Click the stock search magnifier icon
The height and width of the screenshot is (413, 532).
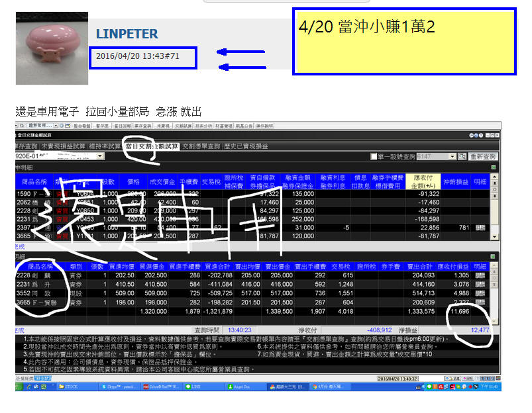pos(462,156)
